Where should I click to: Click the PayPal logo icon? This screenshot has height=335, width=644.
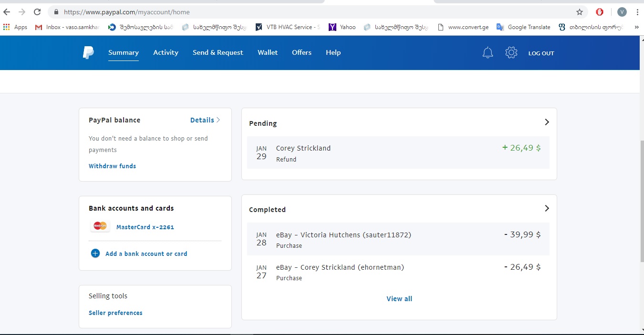click(88, 53)
